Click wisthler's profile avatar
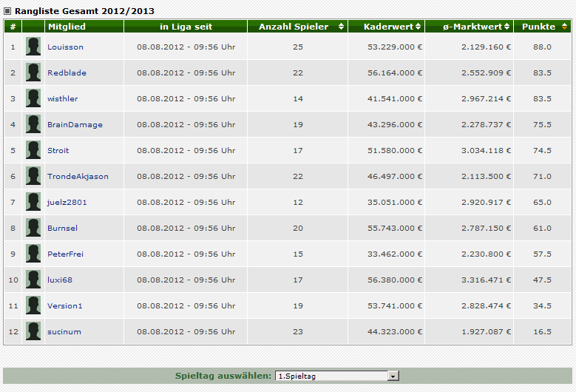The height and width of the screenshot is (392, 576). 33,98
